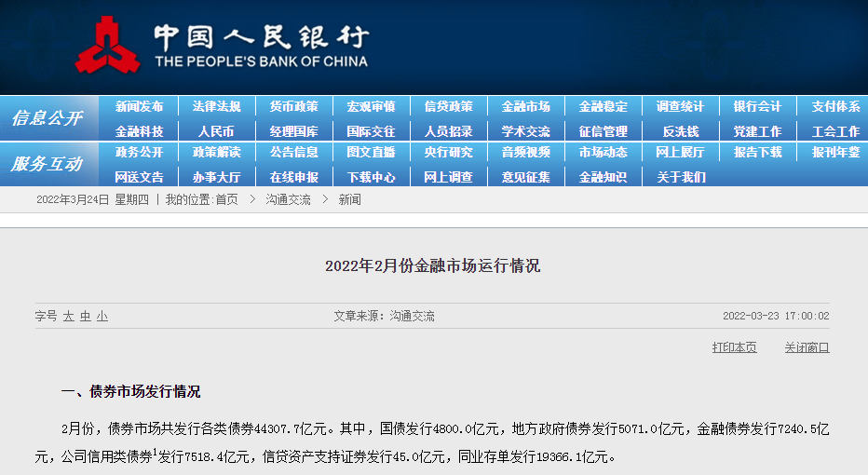Click the publish time 2022-03-23 17:00:02
The width and height of the screenshot is (868, 475).
coord(776,316)
